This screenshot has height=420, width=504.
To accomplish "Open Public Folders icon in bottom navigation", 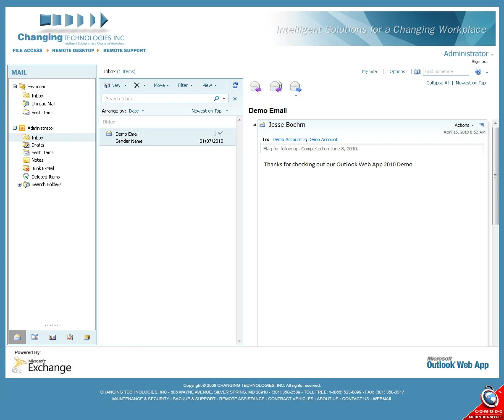I will click(87, 337).
